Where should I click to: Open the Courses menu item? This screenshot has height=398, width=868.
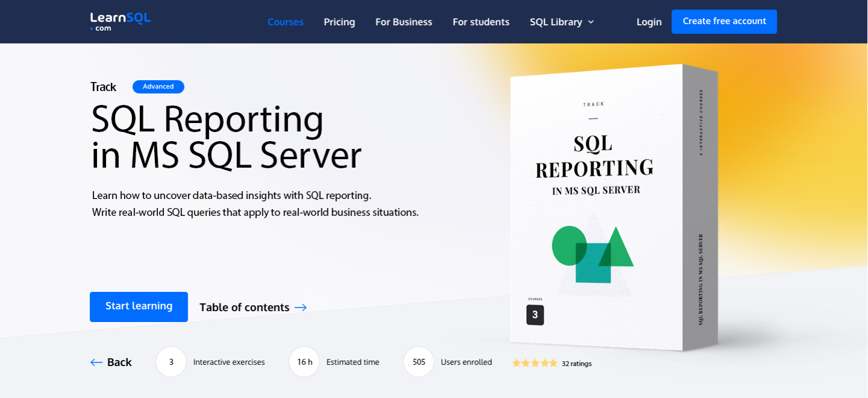pos(286,22)
